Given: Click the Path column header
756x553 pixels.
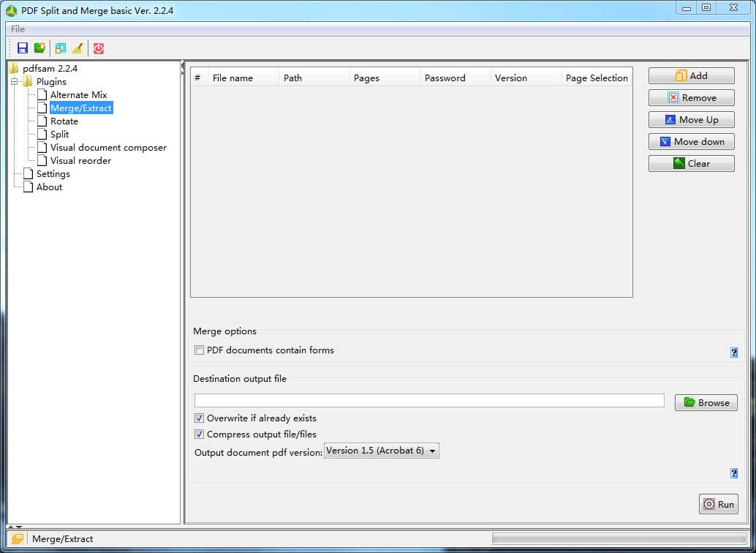Looking at the screenshot, I should coord(314,78).
